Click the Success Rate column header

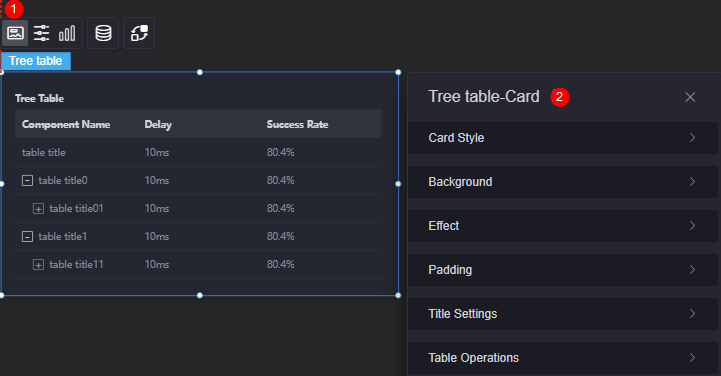click(x=298, y=125)
